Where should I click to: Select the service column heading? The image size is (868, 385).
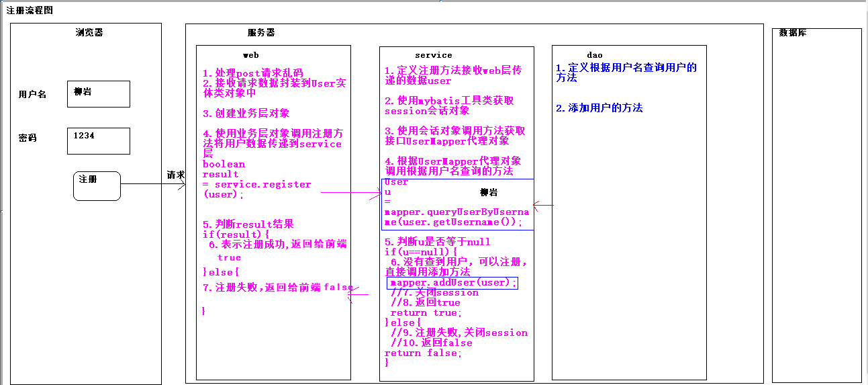(433, 55)
